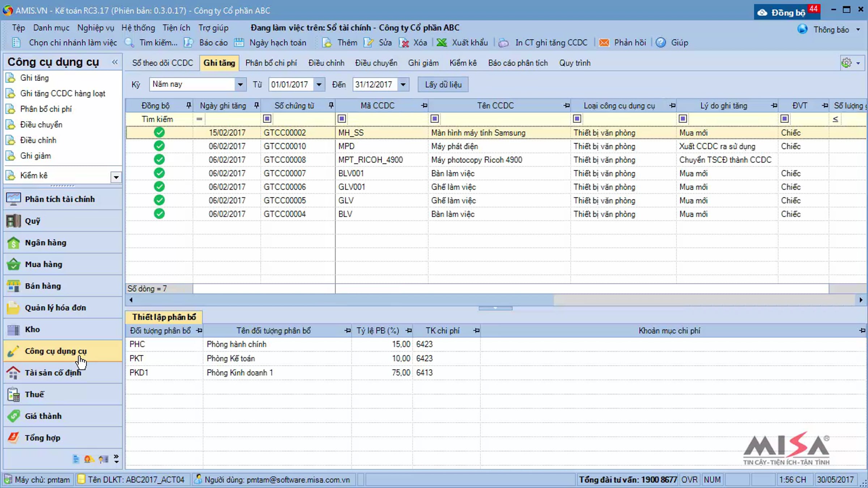Select row GTCC00010 Máy phát điện
Screen dimensions: 868x488
pos(495,146)
